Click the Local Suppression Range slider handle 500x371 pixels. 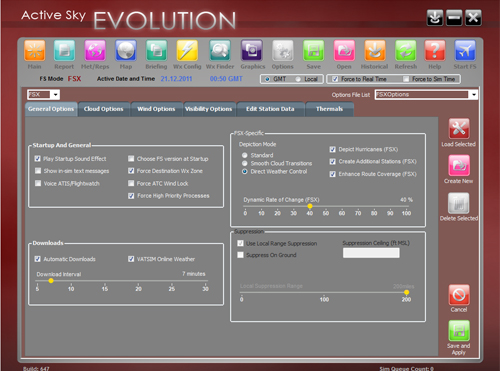click(406, 292)
